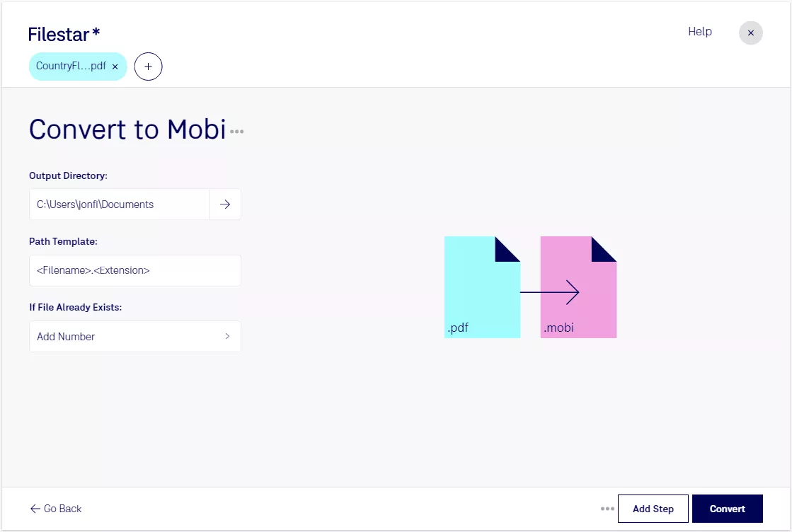Open the Help menu

(699, 31)
